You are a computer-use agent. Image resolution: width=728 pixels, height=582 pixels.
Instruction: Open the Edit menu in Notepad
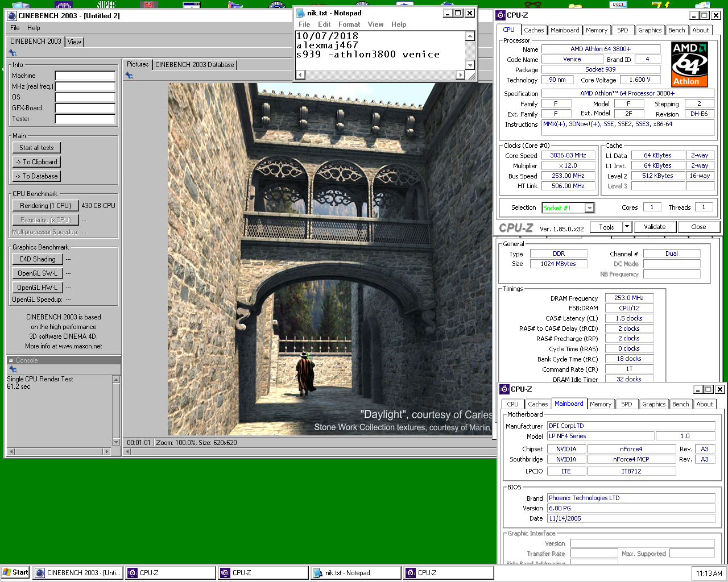pyautogui.click(x=324, y=24)
